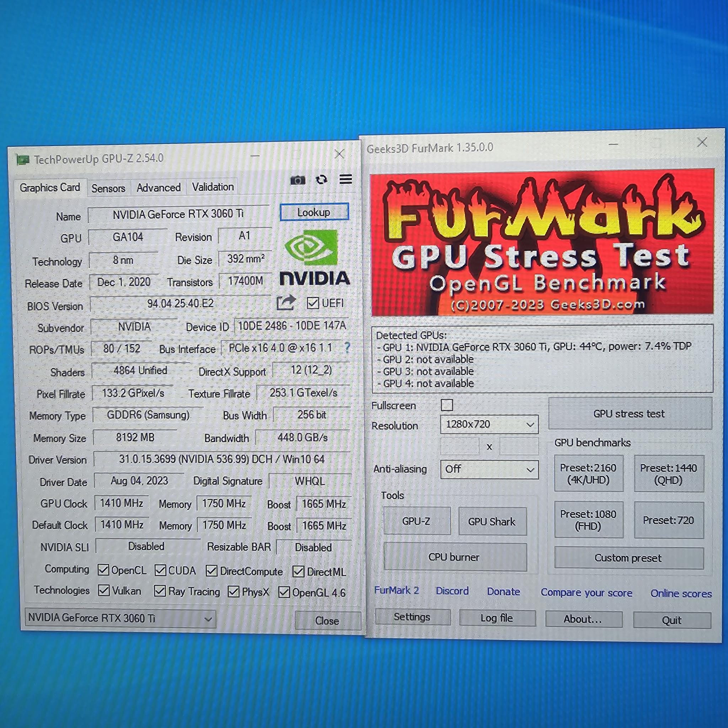Click the BIOS share/export arrow icon
The width and height of the screenshot is (728, 728).
pos(286,303)
